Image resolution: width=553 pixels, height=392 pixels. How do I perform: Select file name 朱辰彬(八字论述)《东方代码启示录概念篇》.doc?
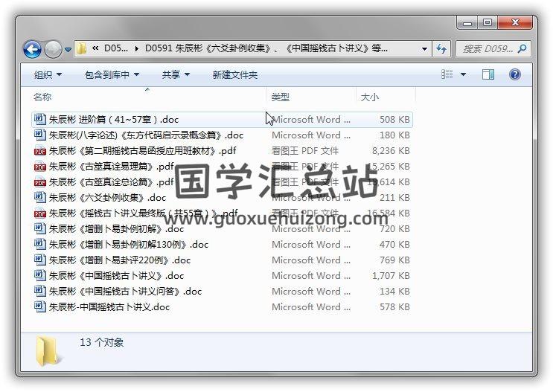(x=146, y=135)
